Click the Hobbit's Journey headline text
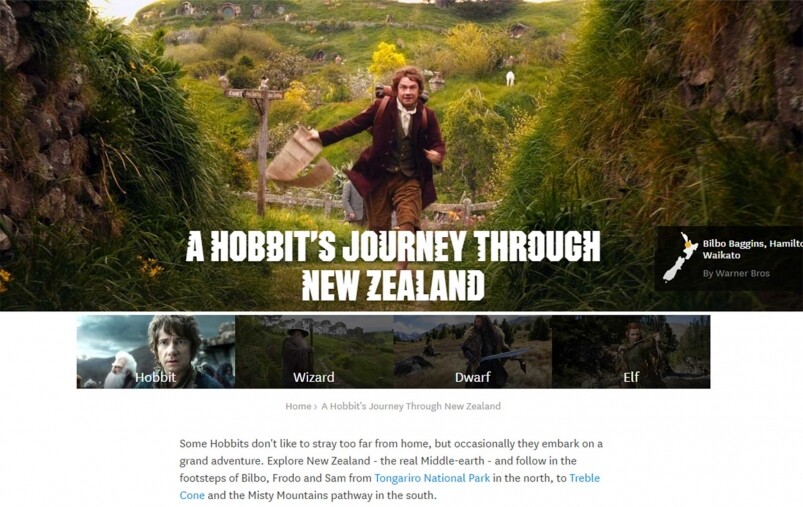The width and height of the screenshot is (803, 507). [393, 266]
